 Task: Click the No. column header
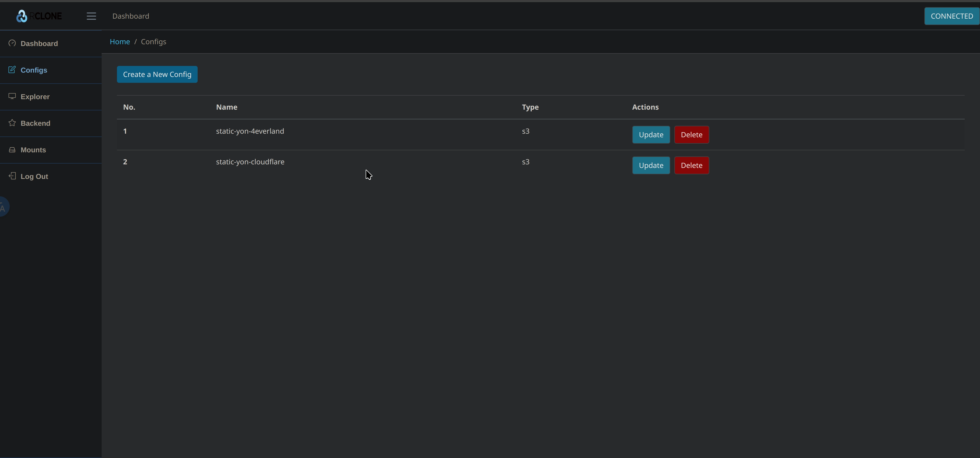point(129,107)
